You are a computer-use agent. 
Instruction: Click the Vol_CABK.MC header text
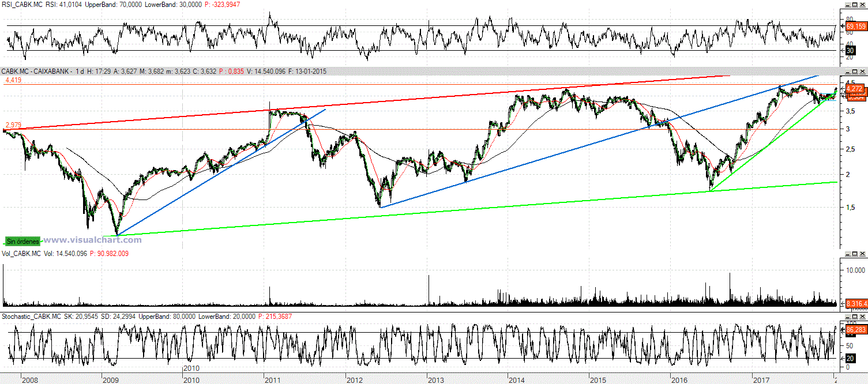(21, 253)
